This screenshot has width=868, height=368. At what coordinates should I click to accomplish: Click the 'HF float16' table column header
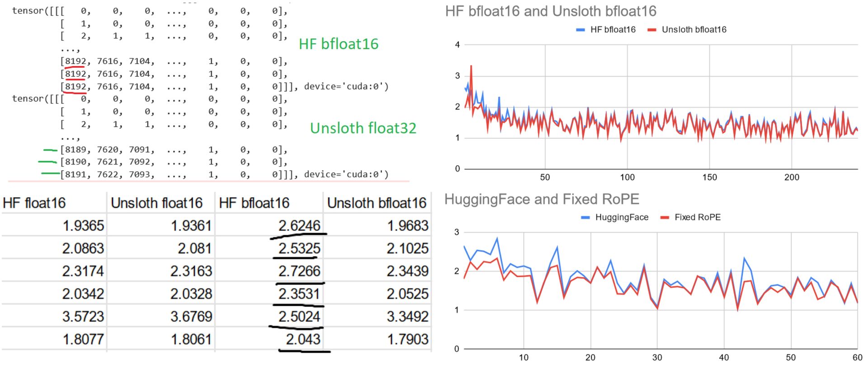tap(34, 203)
